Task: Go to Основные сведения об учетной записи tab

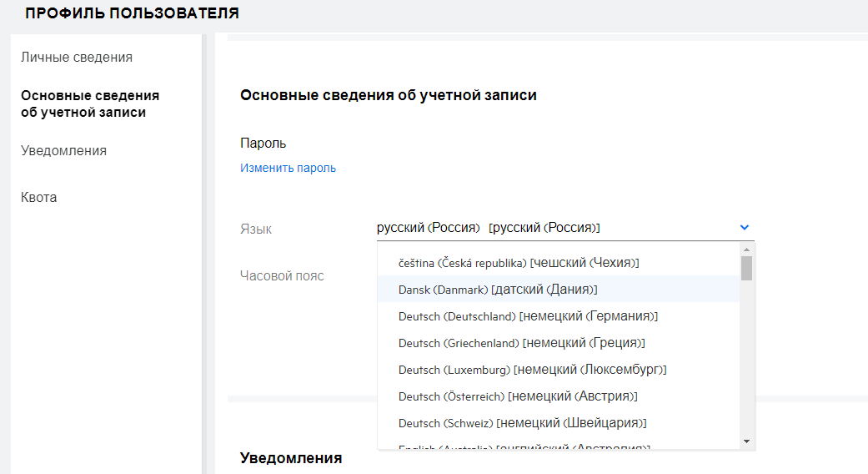Action: (x=90, y=103)
